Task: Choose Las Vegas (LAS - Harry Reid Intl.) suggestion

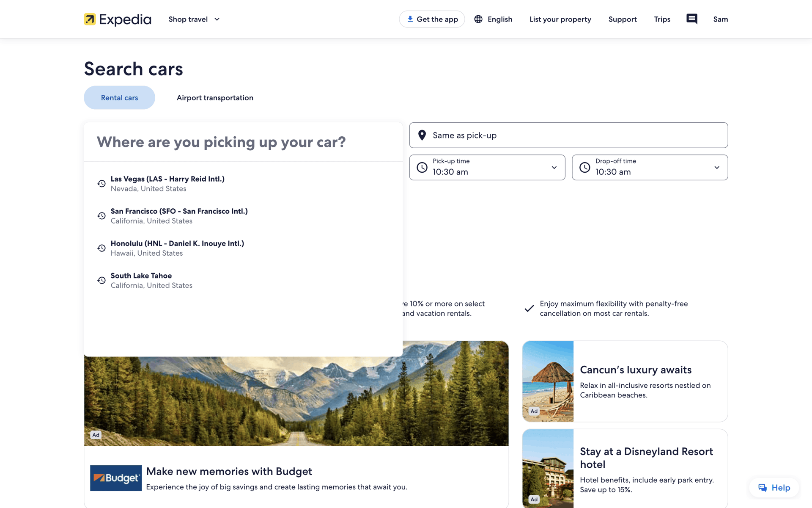Action: point(243,184)
